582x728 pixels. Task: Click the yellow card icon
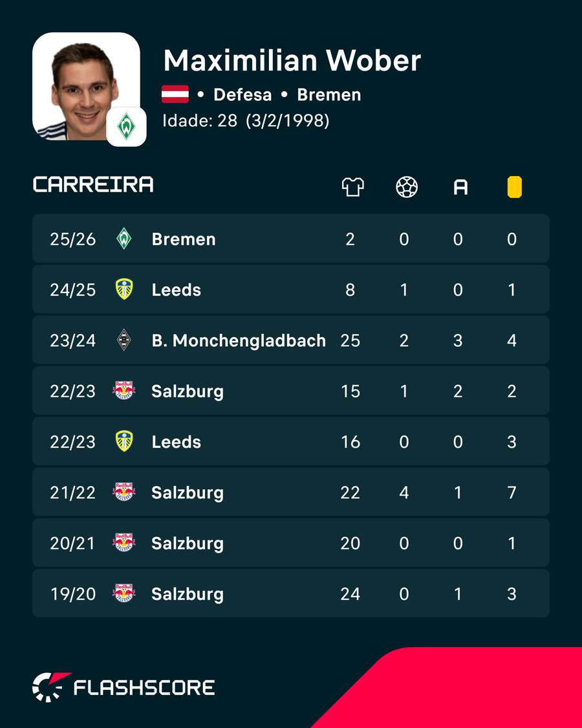pyautogui.click(x=514, y=188)
